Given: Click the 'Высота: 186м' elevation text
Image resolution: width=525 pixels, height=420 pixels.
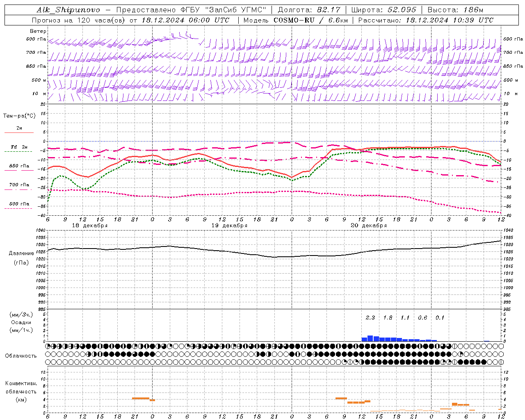Looking at the screenshot, I should tap(455, 10).
